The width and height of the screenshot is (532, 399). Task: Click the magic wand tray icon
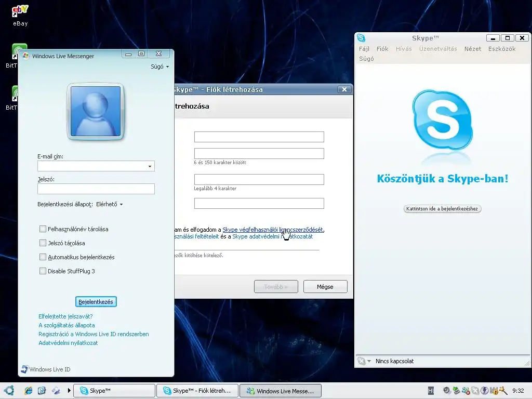point(503,391)
